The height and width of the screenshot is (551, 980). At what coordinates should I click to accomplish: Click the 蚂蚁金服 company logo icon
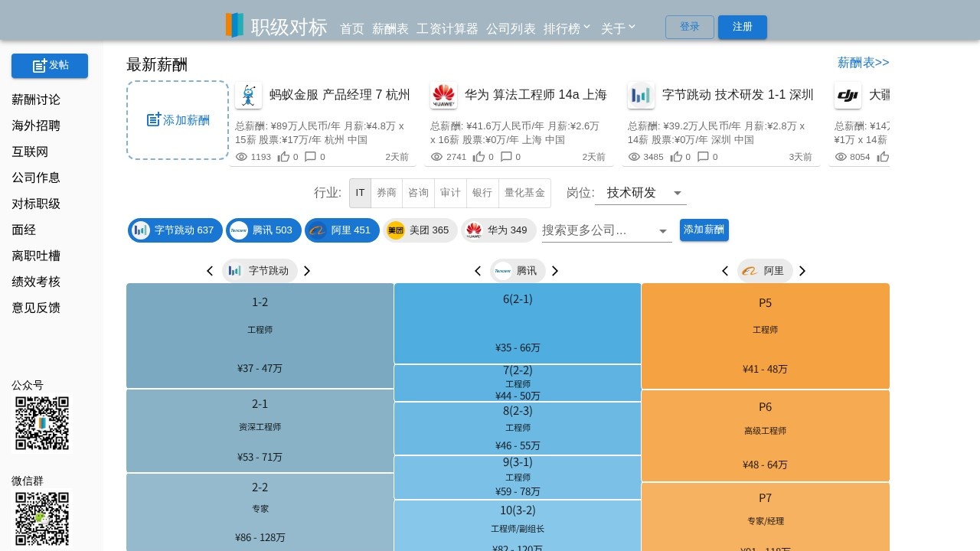tap(249, 95)
